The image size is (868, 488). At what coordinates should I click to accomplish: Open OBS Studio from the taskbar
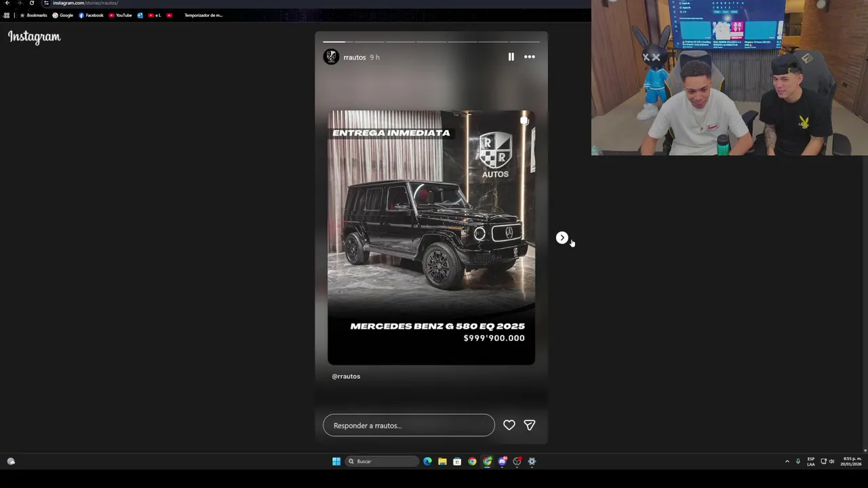coord(517,462)
